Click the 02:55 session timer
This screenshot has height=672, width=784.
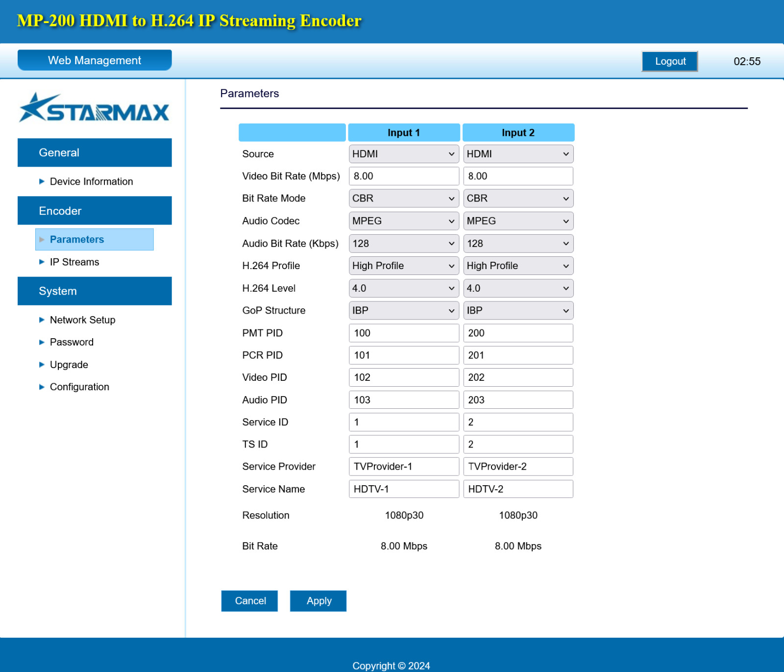(x=747, y=61)
